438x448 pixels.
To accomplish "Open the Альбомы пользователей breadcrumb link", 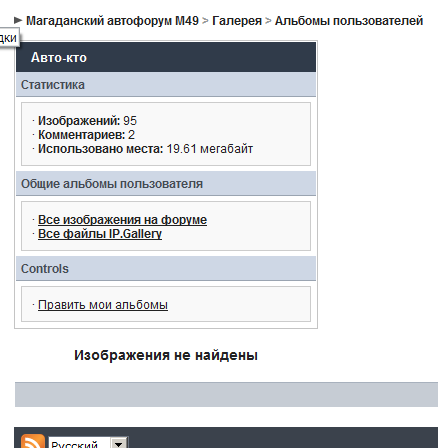I will point(349,21).
